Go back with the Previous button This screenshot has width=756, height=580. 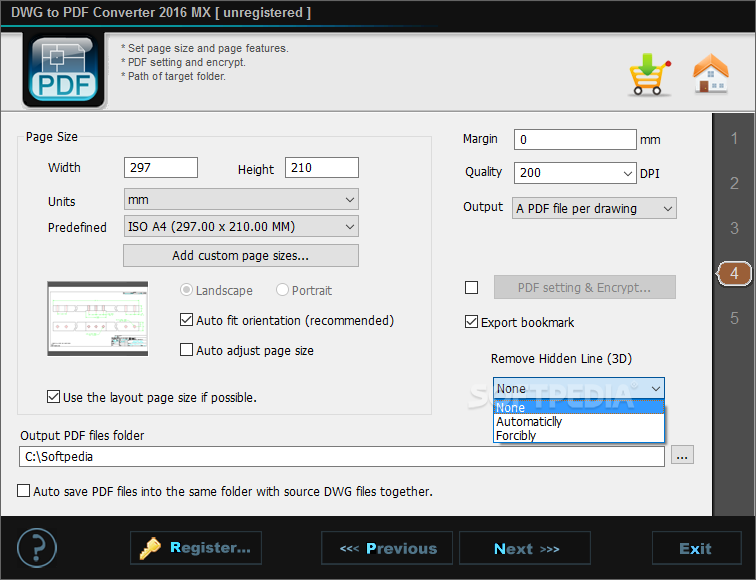(x=387, y=548)
